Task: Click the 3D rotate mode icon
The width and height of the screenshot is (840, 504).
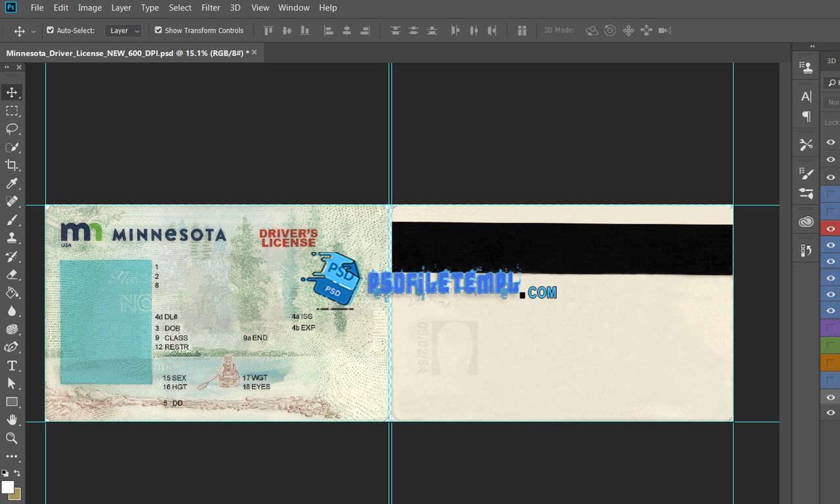Action: click(592, 30)
